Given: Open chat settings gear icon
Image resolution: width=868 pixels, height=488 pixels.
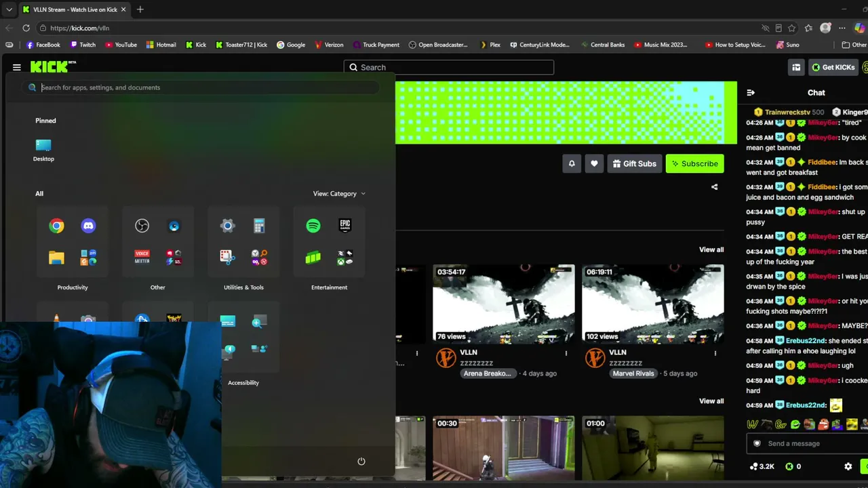Looking at the screenshot, I should point(848,466).
